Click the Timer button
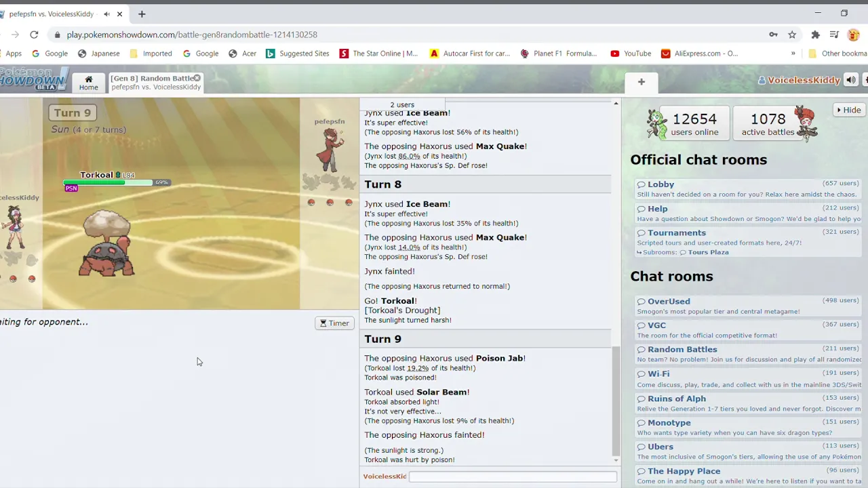This screenshot has height=488, width=868. [334, 323]
